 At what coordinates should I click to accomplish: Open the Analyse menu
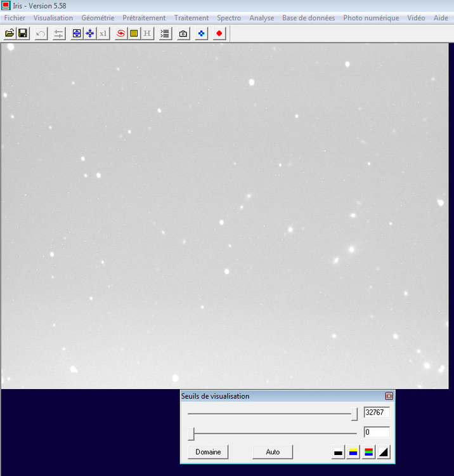tap(262, 18)
